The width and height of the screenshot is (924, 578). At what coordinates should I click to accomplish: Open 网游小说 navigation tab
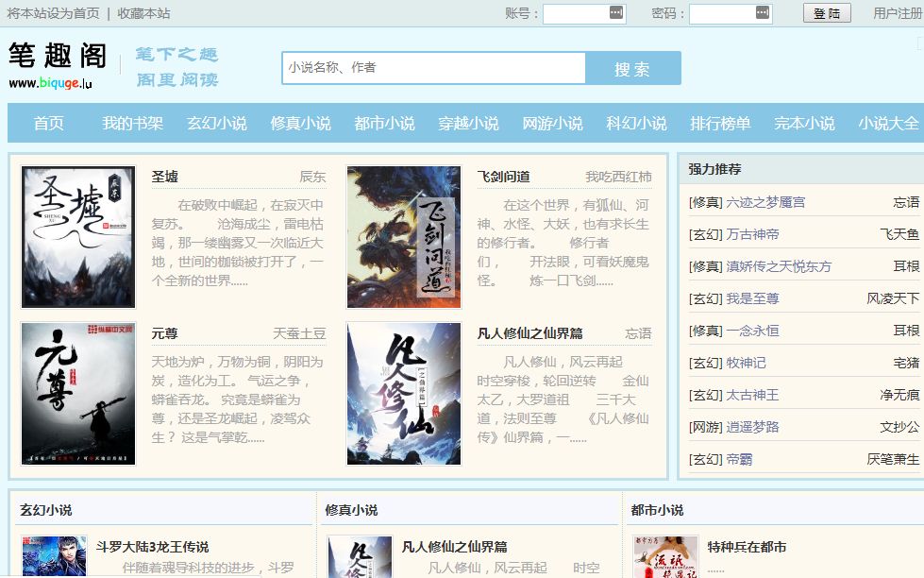(x=552, y=124)
